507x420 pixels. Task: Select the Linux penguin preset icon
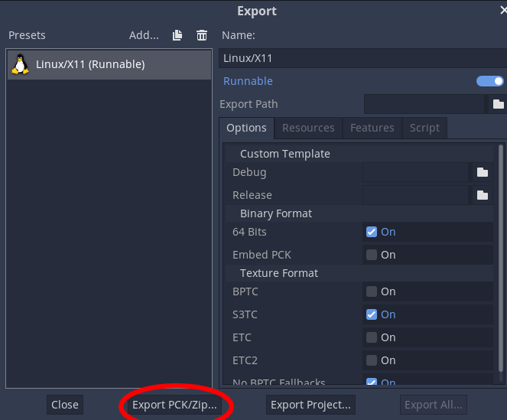(20, 65)
